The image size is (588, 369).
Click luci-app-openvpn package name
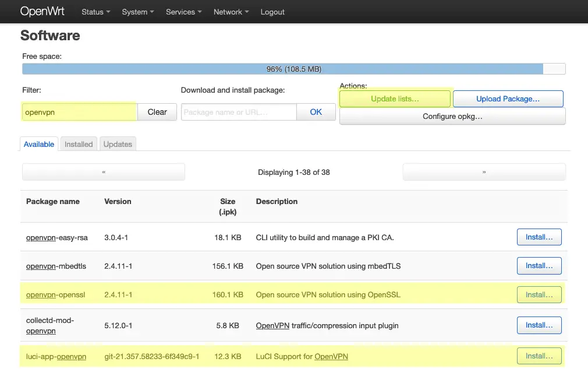tap(56, 357)
